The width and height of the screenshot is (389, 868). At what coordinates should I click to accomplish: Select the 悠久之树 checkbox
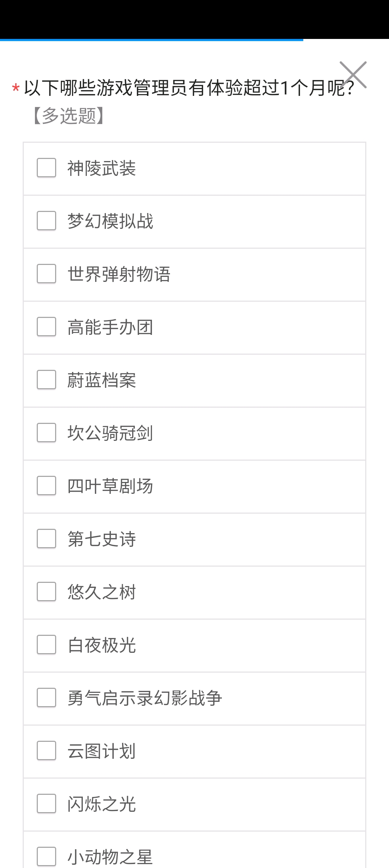pyautogui.click(x=46, y=592)
